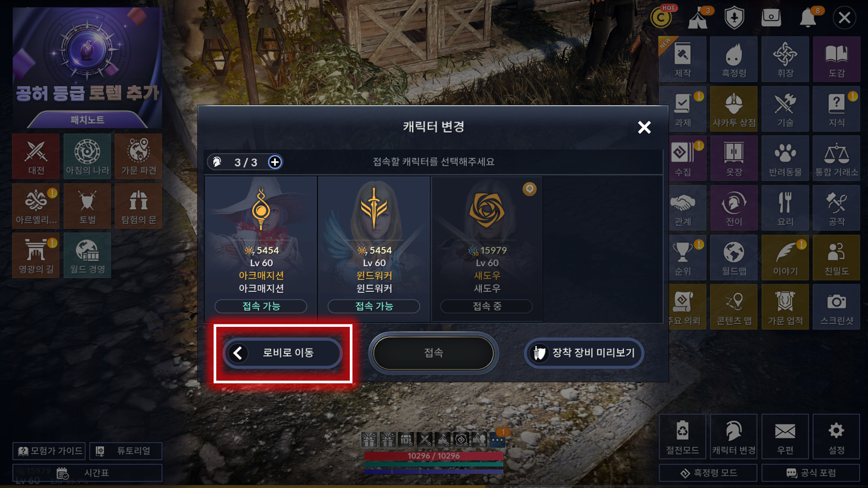868x488 pixels.
Task: Open the 흑정령 menu icon
Action: point(734,59)
